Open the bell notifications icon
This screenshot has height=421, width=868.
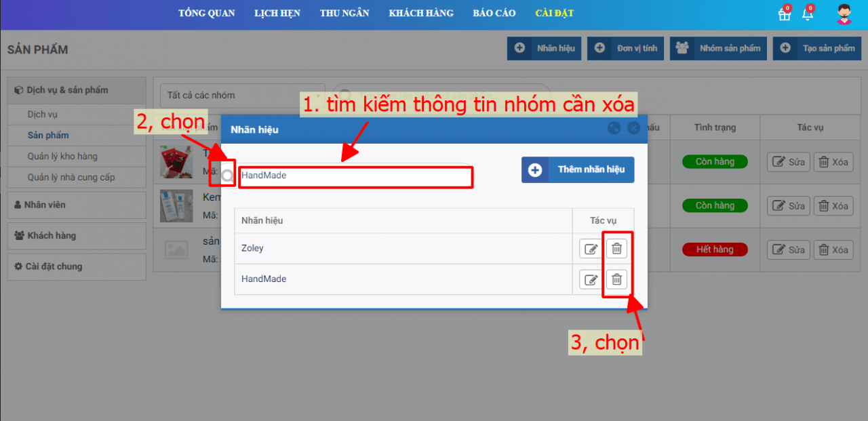808,14
